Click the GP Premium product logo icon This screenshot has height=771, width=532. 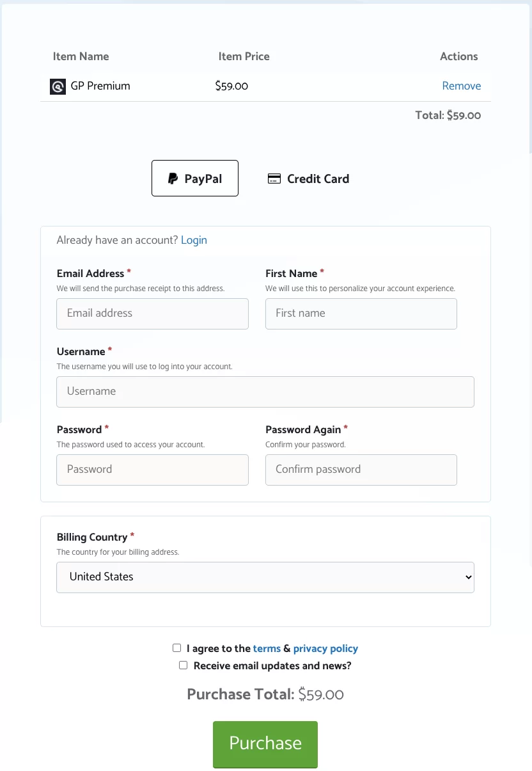coord(58,86)
